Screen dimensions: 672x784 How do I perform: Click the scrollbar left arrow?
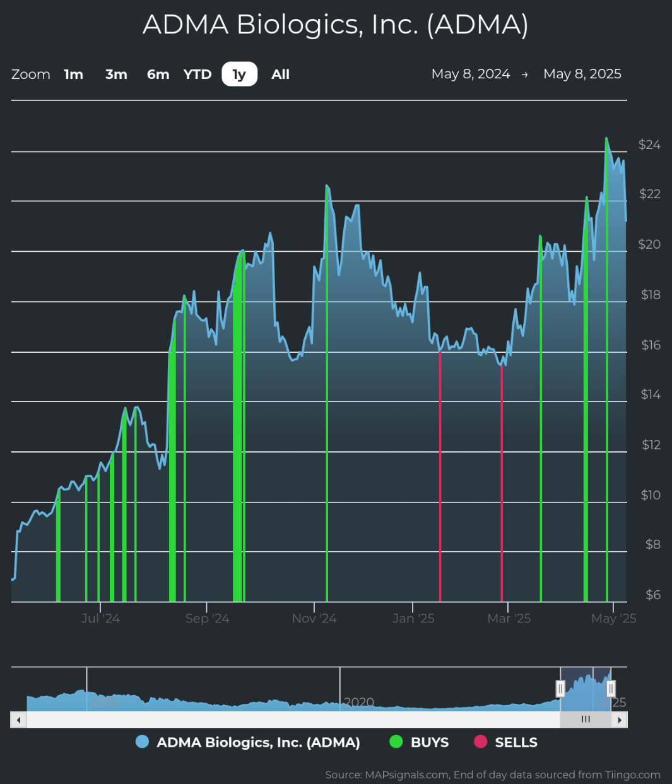point(18,720)
